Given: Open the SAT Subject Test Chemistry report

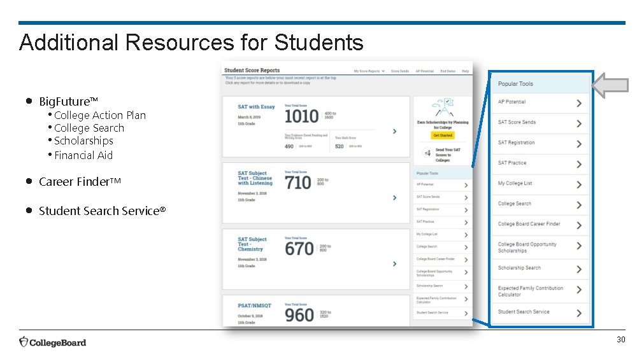Looking at the screenshot, I should (252, 244).
